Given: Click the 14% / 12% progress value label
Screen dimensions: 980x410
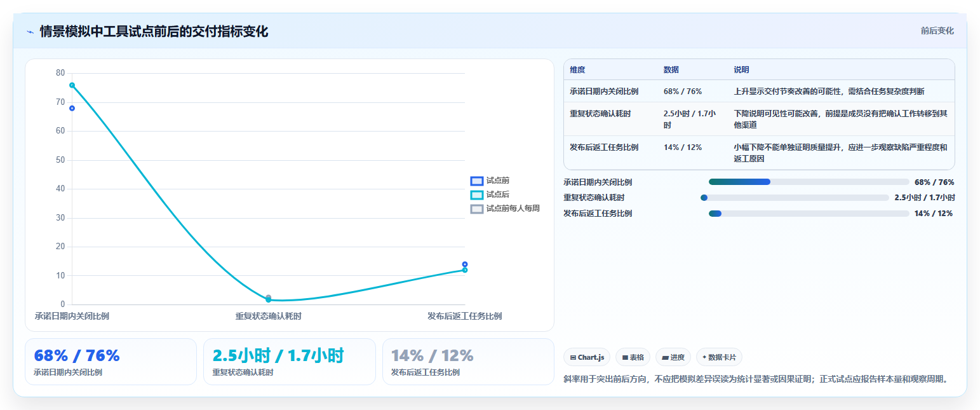Looking at the screenshot, I should click(933, 214).
